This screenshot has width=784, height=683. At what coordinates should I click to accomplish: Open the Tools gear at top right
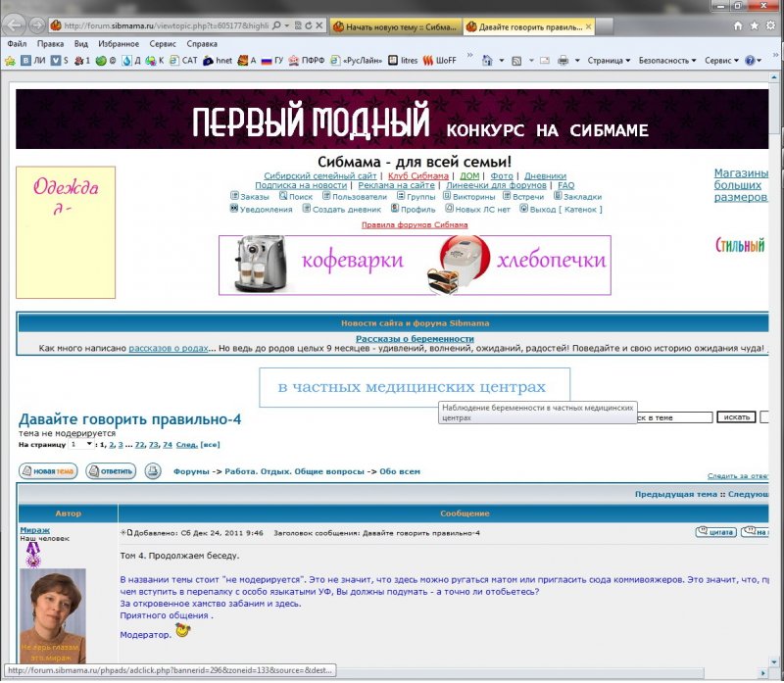pos(770,25)
